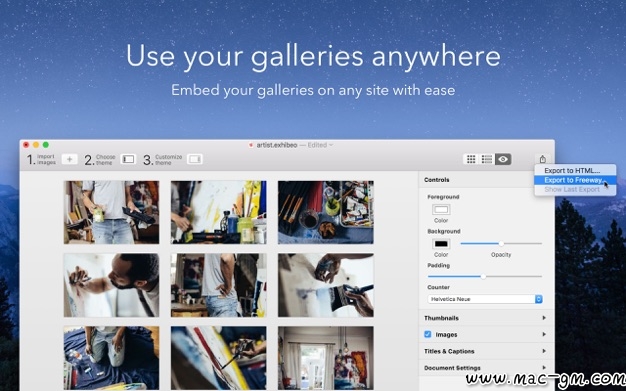Open the Customize theme panel icon

tap(194, 159)
